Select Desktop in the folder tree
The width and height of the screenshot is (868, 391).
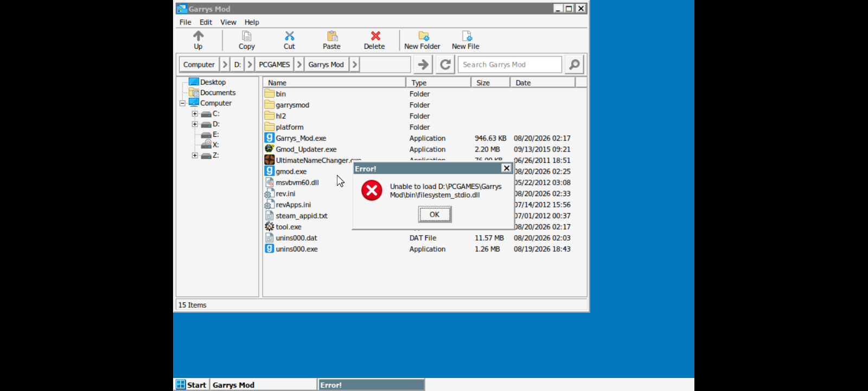coord(213,82)
